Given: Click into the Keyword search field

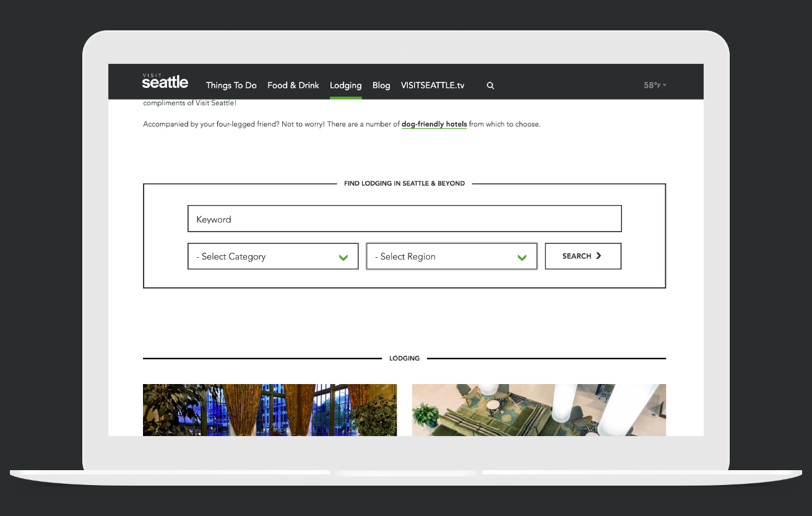Looking at the screenshot, I should coord(405,219).
